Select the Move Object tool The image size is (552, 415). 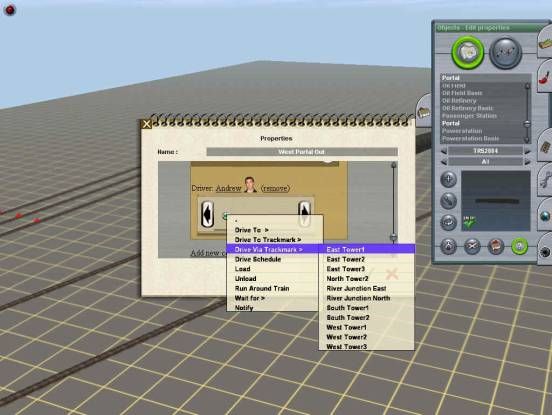[x=448, y=201]
